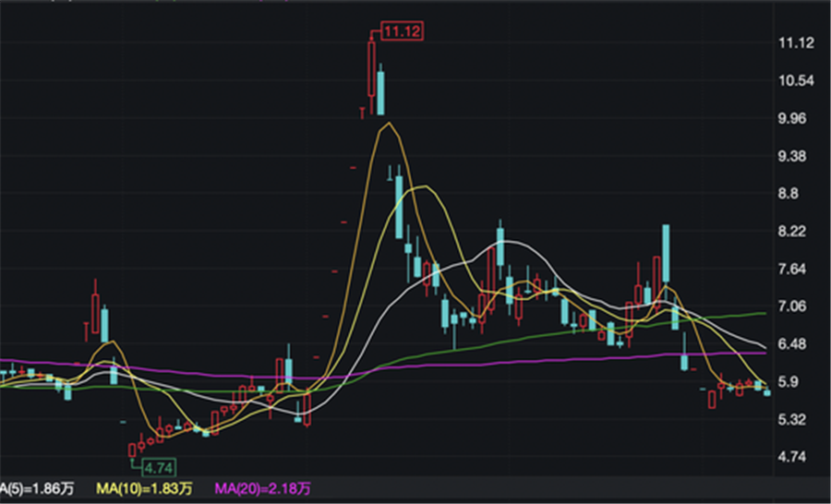
Task: Click the peak of the orange moving average line
Action: coord(389,123)
